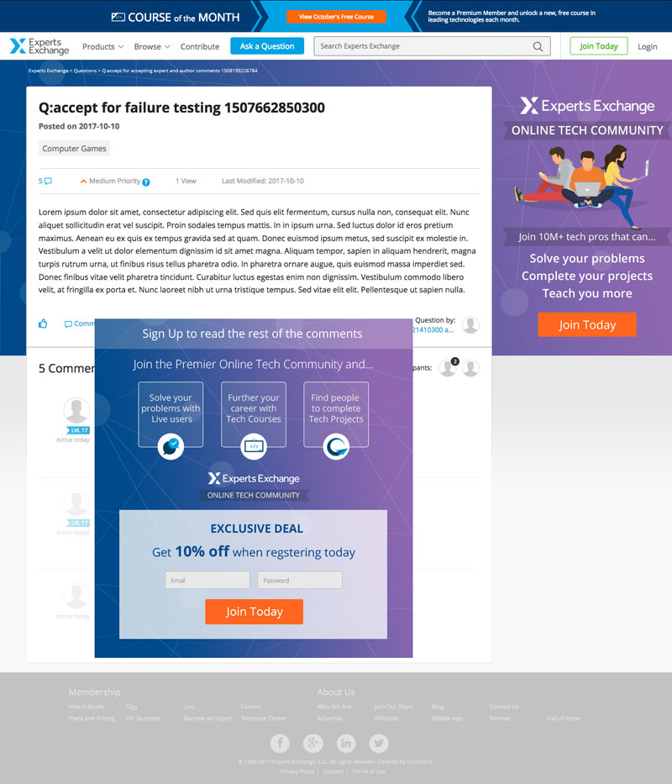Open the Google Plus icon in footer

click(x=313, y=743)
